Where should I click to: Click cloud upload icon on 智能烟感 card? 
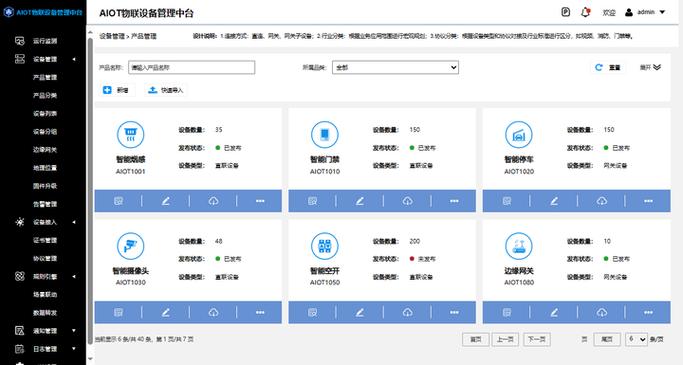(213, 201)
